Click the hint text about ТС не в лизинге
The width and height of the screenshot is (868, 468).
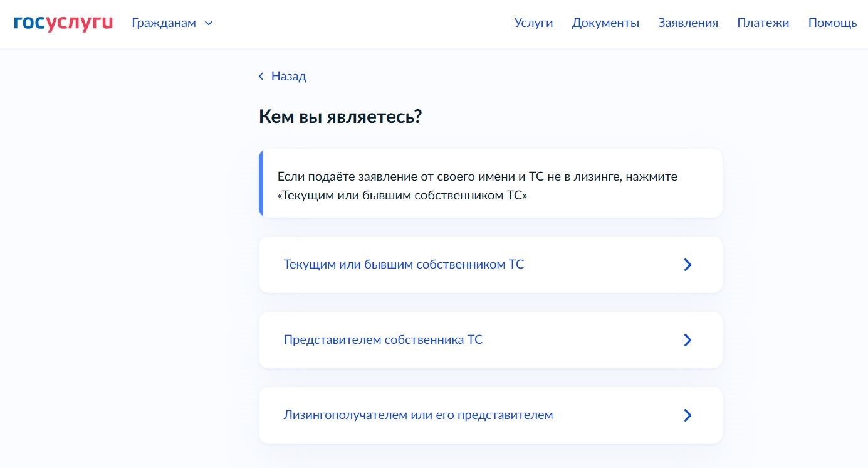pos(477,177)
